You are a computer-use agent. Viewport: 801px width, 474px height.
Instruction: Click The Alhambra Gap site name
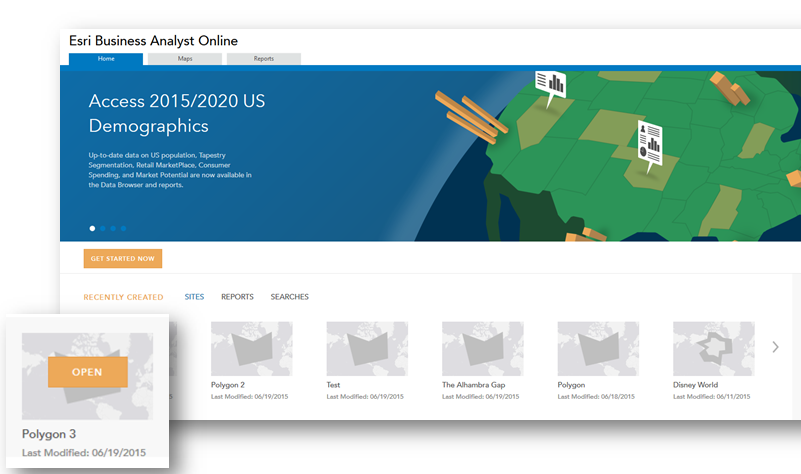tap(474, 385)
